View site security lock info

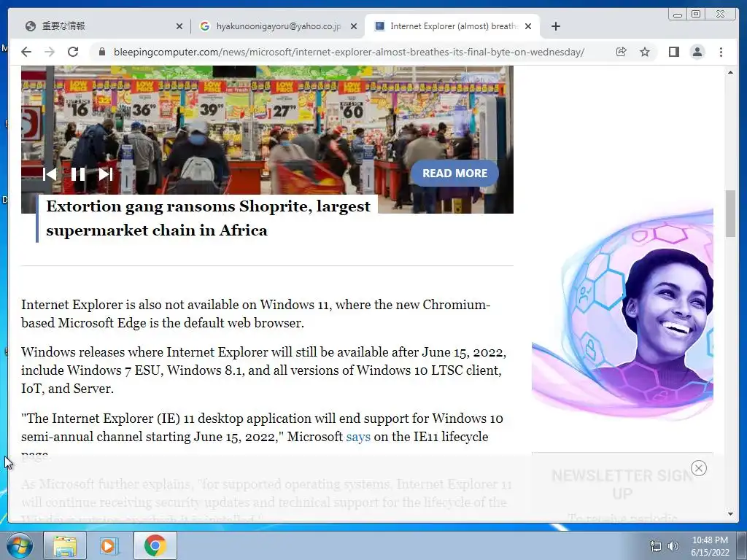click(101, 52)
